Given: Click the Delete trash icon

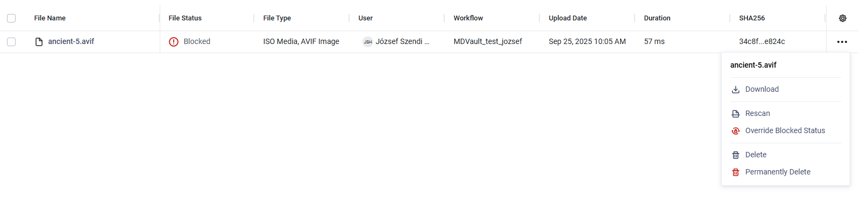Looking at the screenshot, I should 736,155.
